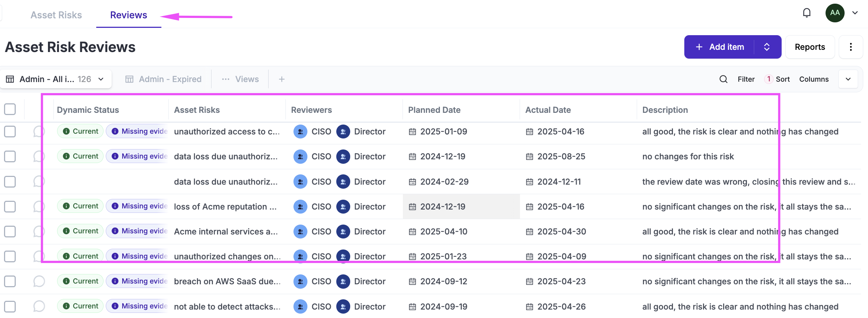Open comment bubble on first review row
868x318 pixels.
click(x=39, y=132)
